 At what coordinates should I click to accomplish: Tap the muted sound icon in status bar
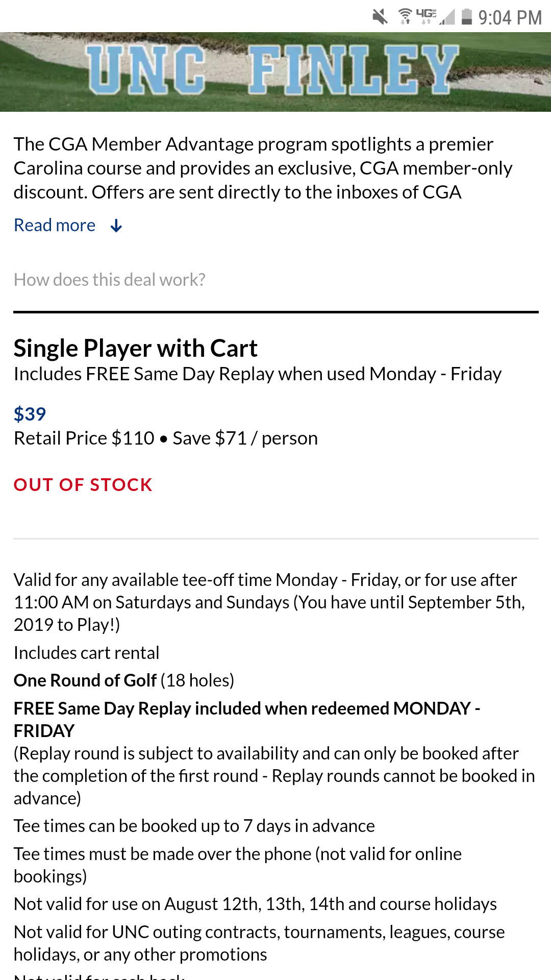(380, 17)
